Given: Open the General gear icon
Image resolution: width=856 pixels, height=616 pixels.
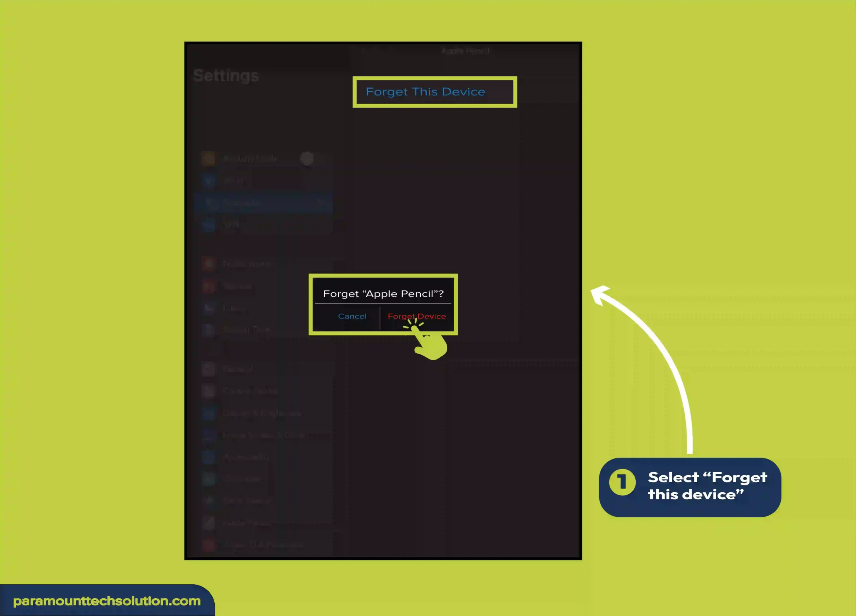Looking at the screenshot, I should coord(208,369).
